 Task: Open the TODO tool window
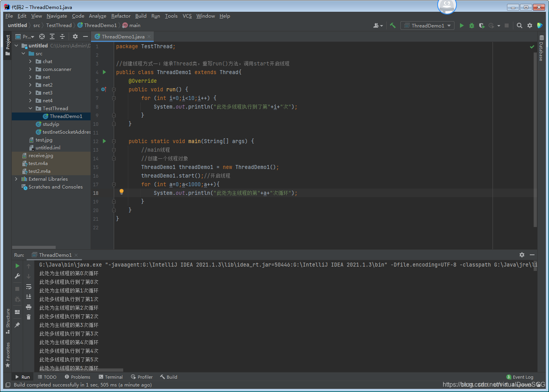(47, 377)
